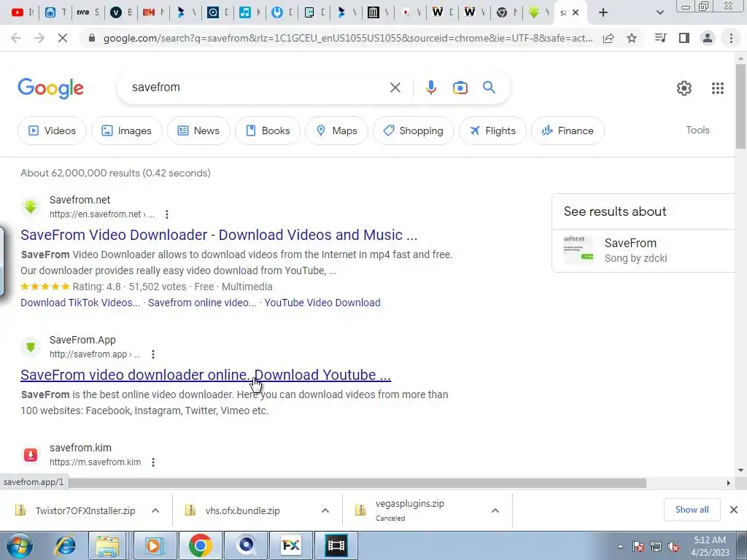Expand vhs.ofx.bundle.zip download options
Image resolution: width=747 pixels, height=560 pixels.
(x=325, y=510)
